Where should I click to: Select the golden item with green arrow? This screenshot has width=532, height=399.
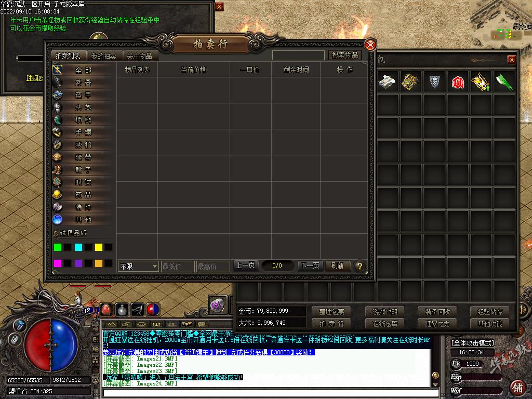481,82
